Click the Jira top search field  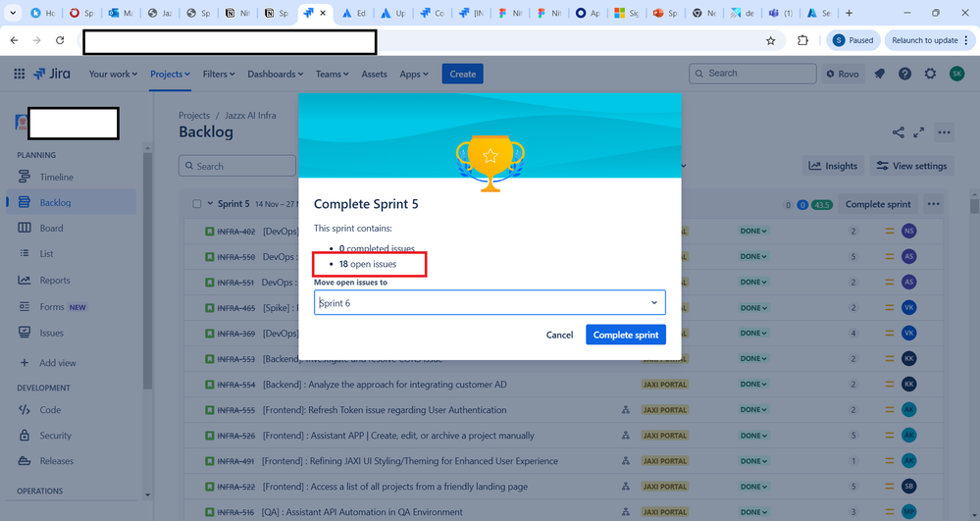click(752, 74)
